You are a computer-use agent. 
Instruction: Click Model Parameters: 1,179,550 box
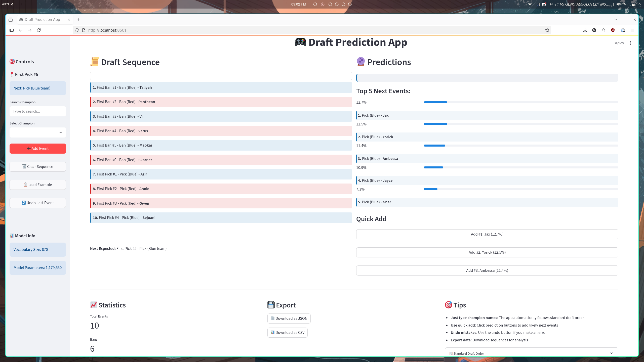(38, 268)
